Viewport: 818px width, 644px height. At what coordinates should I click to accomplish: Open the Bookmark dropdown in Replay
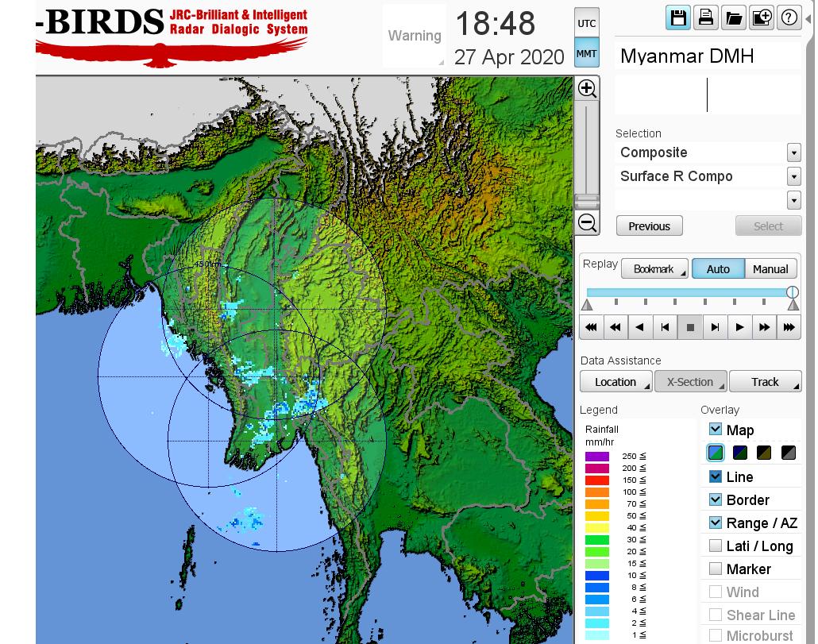[x=654, y=269]
